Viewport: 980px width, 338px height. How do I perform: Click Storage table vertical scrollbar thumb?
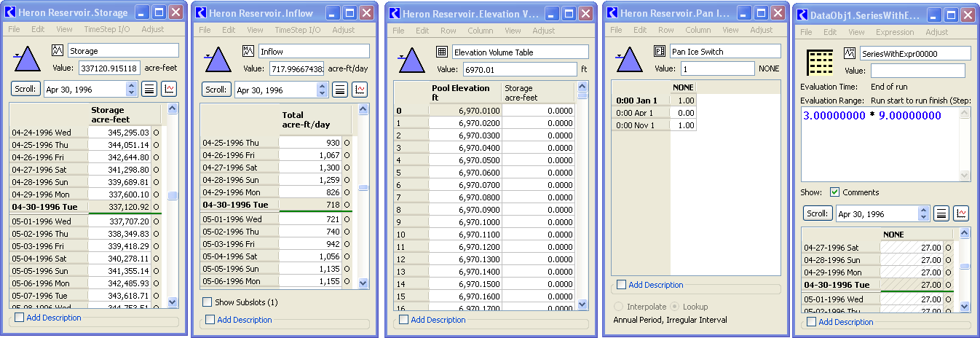pos(173,196)
